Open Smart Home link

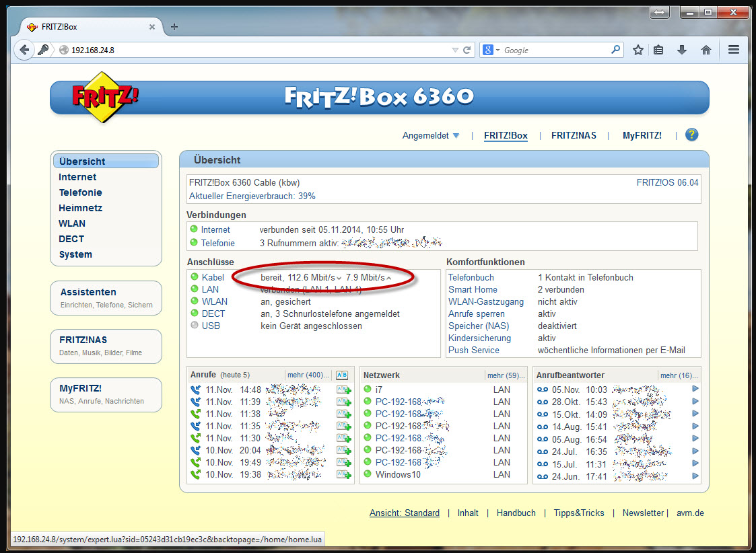click(473, 289)
